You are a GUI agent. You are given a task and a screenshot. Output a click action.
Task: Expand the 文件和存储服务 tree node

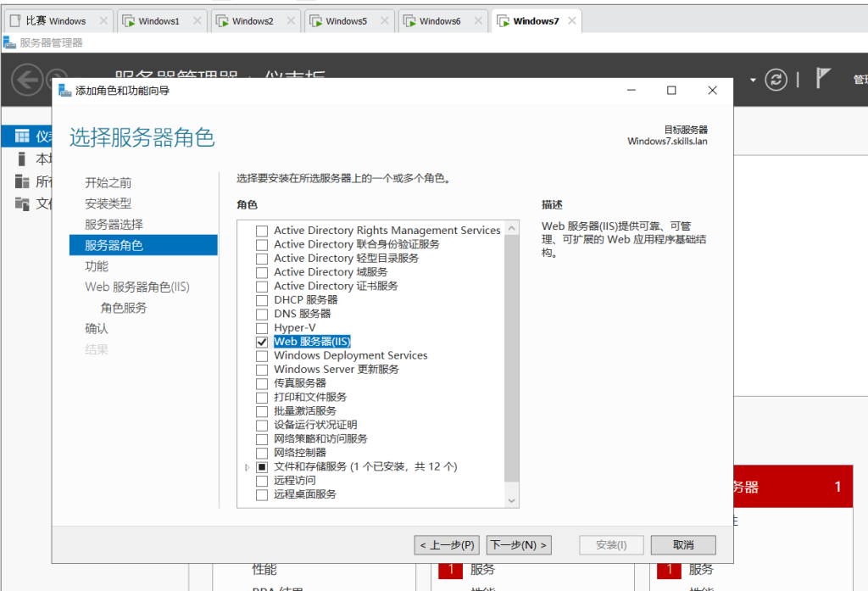(248, 467)
